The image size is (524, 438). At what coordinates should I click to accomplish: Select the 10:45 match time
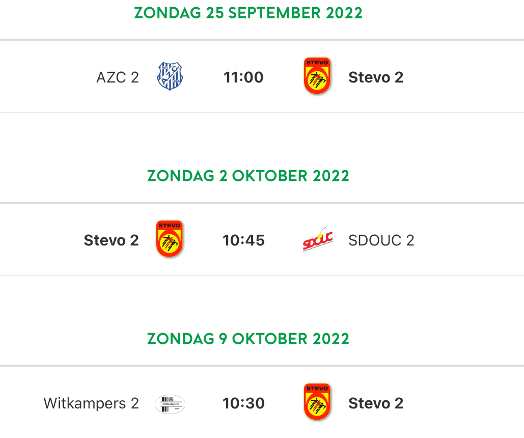click(x=243, y=240)
